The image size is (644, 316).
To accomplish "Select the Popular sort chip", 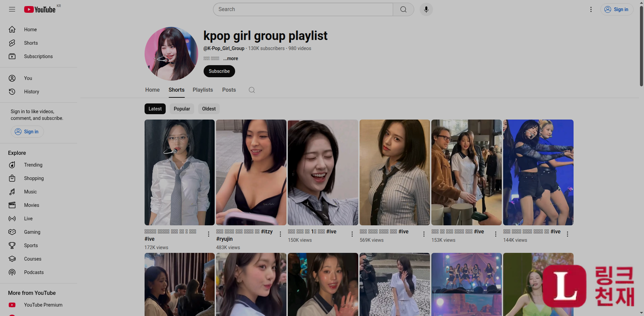I will (x=182, y=109).
